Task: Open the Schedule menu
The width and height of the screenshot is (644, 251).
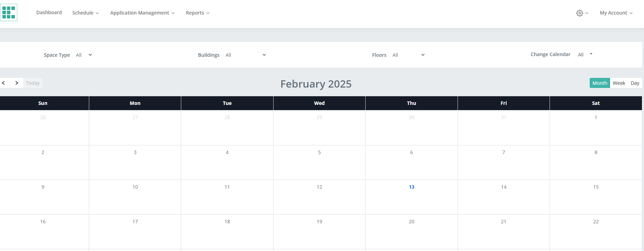Action: point(85,13)
